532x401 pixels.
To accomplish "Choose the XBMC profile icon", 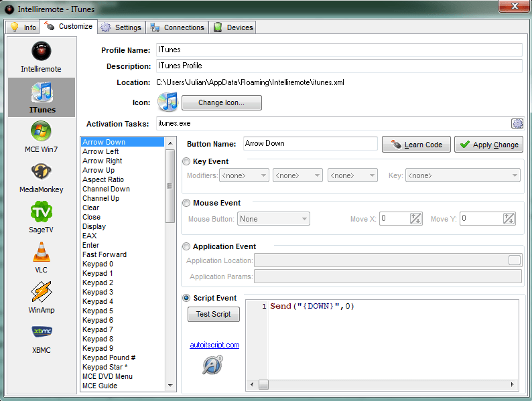I will point(41,331).
